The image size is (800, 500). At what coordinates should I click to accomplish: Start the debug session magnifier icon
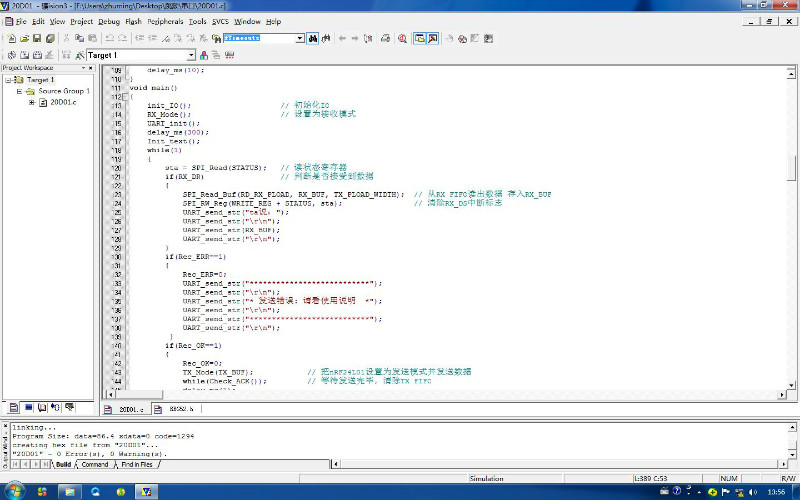402,38
